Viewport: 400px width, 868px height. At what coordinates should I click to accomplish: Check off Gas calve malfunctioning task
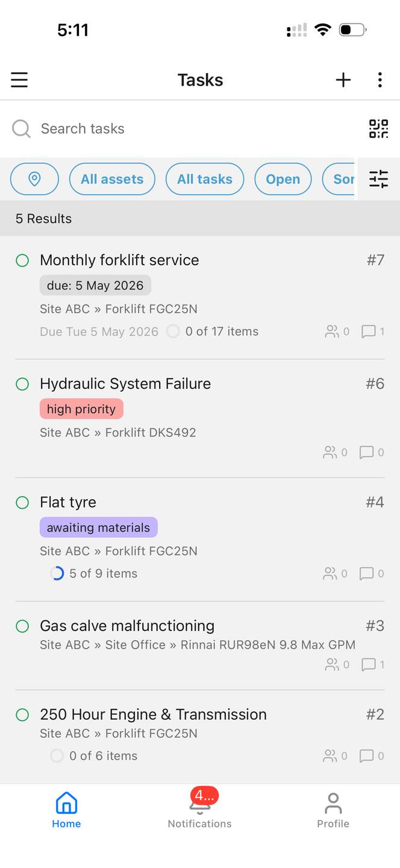[22, 626]
